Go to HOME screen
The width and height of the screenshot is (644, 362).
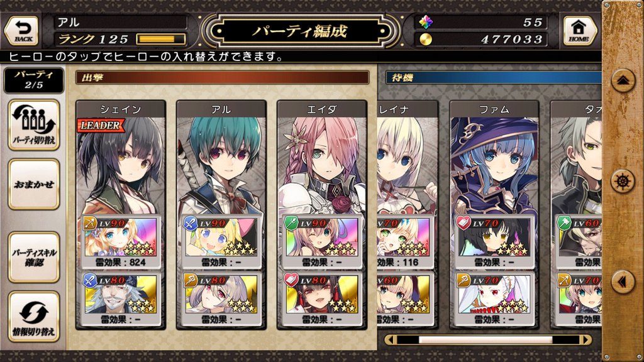[579, 31]
